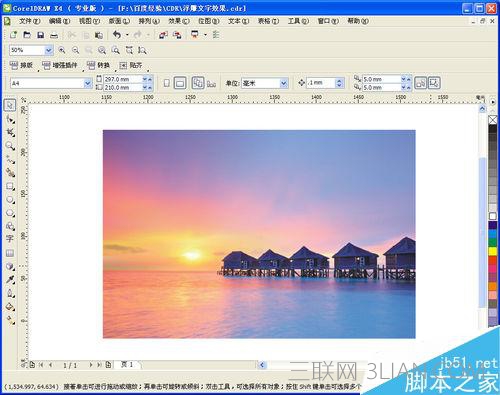Image resolution: width=500 pixels, height=395 pixels.
Task: Switch to landscape page orientation
Action: pos(180,83)
